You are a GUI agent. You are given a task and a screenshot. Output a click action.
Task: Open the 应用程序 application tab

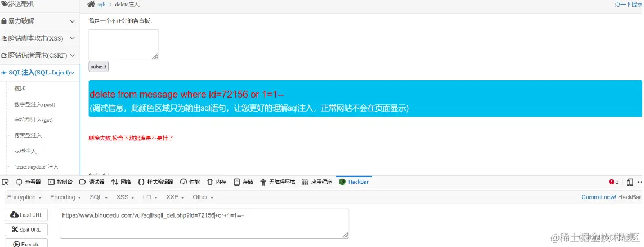coord(317,182)
